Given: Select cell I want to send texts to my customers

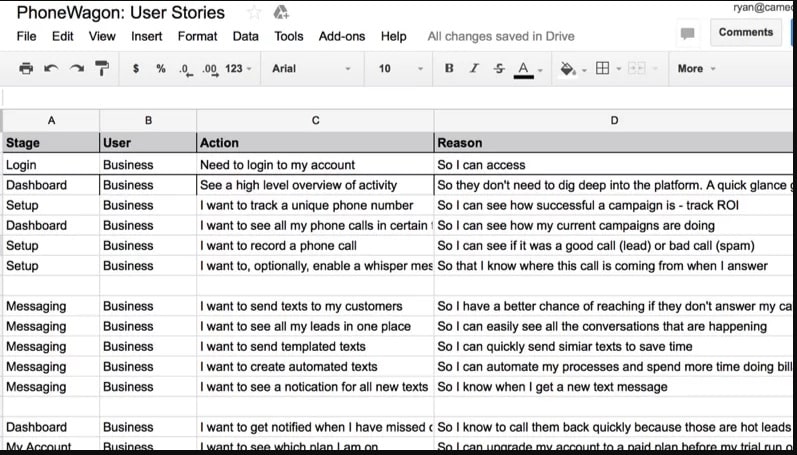Looking at the screenshot, I should (x=315, y=306).
